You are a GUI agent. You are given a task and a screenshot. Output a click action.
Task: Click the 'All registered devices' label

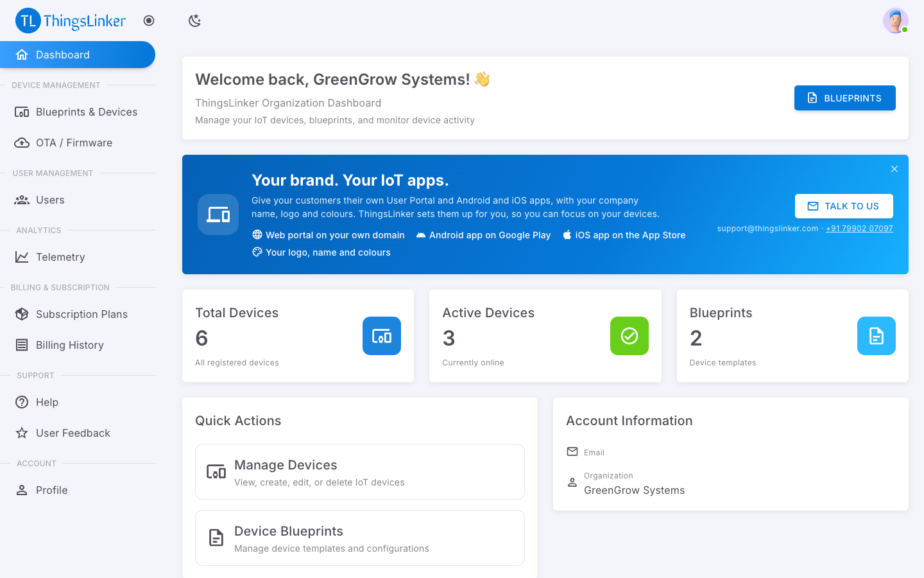tap(237, 363)
